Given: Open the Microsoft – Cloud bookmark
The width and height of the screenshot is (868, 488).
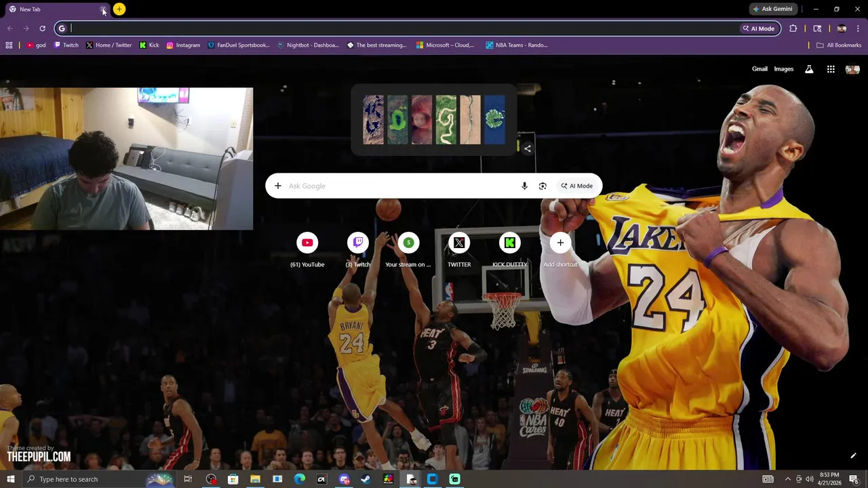Looking at the screenshot, I should click(x=446, y=45).
